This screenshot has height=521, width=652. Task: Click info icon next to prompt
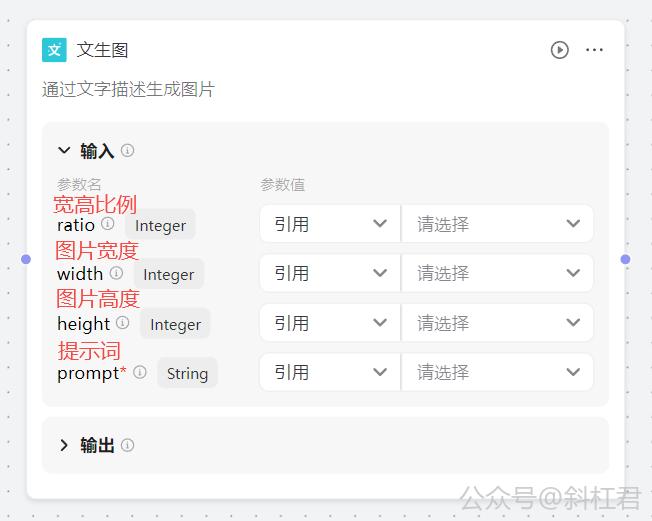pos(140,371)
